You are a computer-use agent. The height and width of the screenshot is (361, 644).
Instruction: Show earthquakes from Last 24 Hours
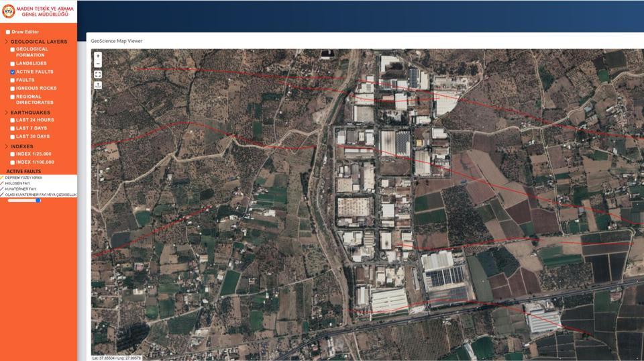coord(13,120)
